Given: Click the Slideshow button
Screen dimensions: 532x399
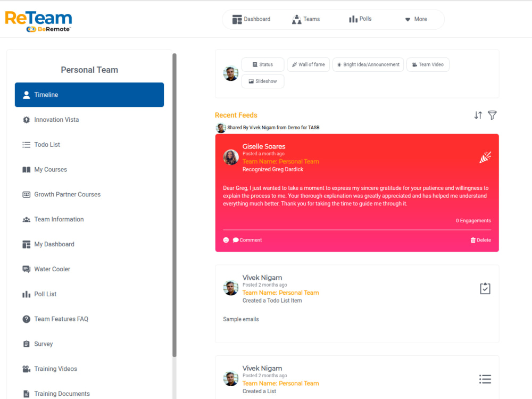Looking at the screenshot, I should pyautogui.click(x=263, y=81).
